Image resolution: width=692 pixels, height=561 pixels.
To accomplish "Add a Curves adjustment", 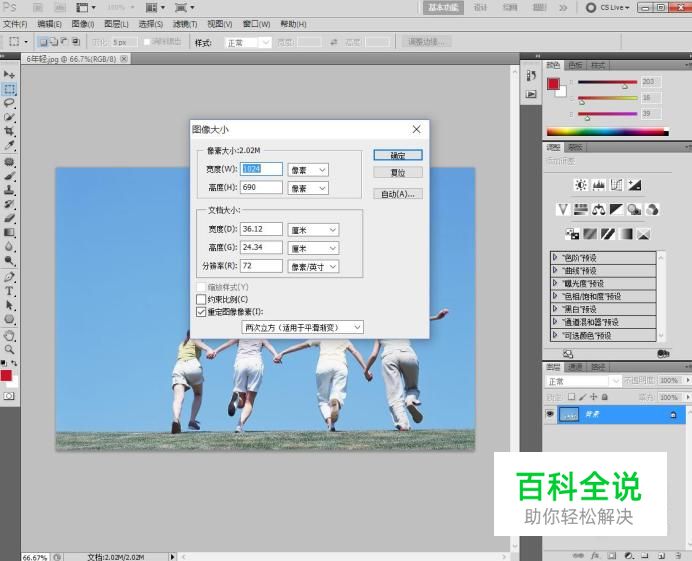I will [x=616, y=185].
